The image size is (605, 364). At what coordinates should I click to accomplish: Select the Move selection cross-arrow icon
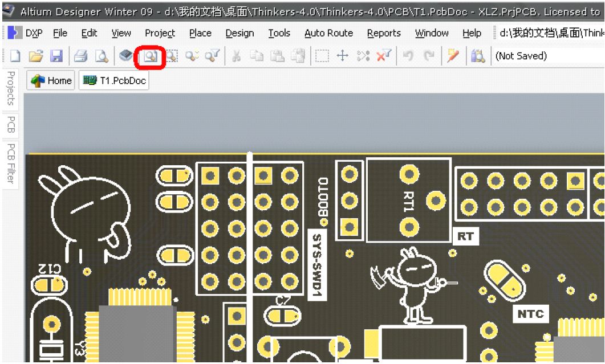click(343, 55)
